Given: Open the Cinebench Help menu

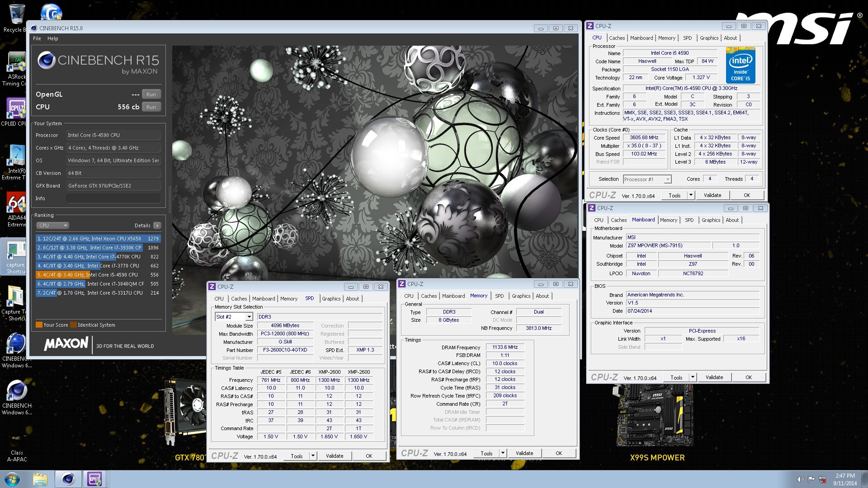Looking at the screenshot, I should (53, 38).
